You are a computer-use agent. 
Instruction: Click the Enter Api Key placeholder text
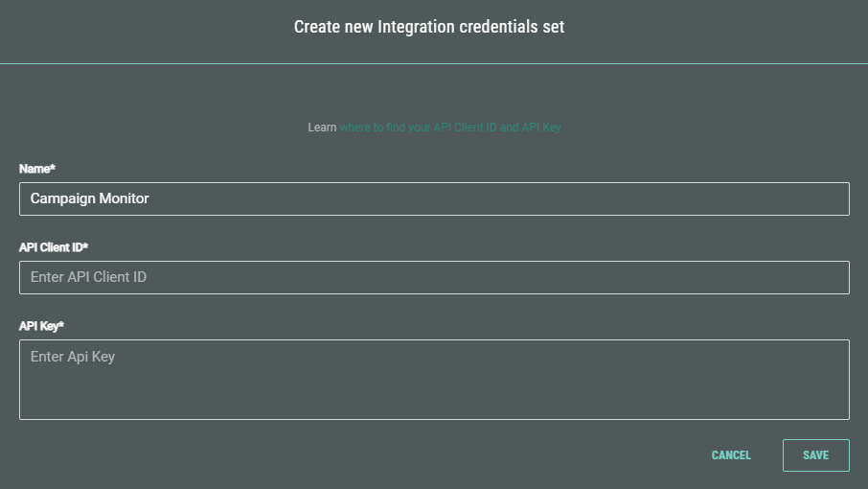[73, 357]
